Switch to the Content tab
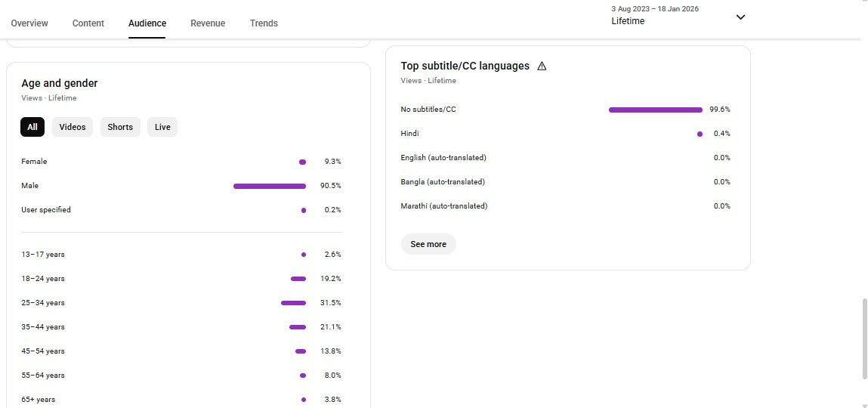 click(x=88, y=23)
